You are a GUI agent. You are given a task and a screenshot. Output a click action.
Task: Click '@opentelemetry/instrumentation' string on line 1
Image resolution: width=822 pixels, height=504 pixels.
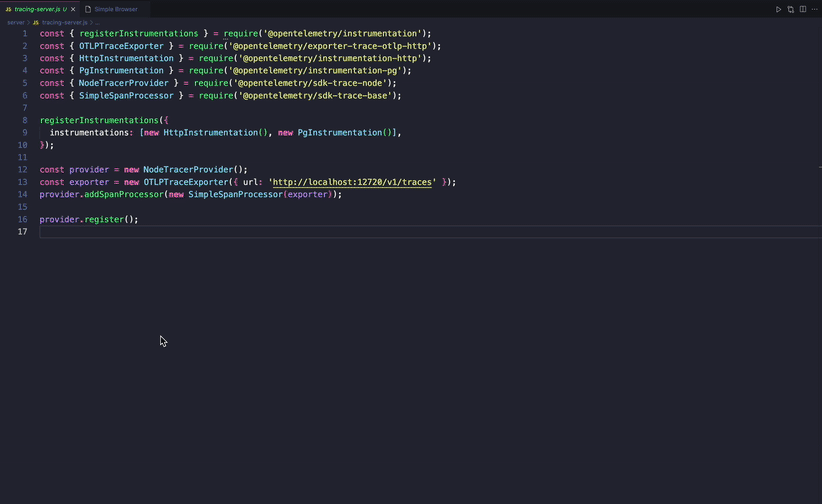(342, 34)
